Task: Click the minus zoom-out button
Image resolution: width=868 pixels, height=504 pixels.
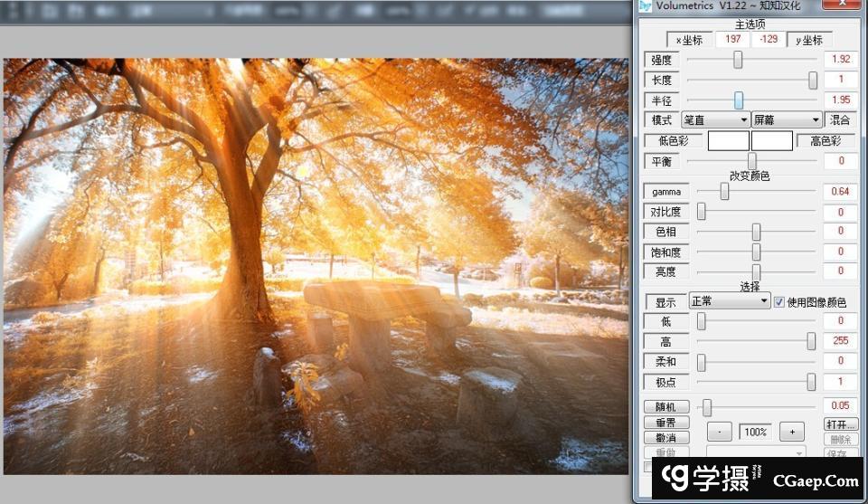Action: 719,432
